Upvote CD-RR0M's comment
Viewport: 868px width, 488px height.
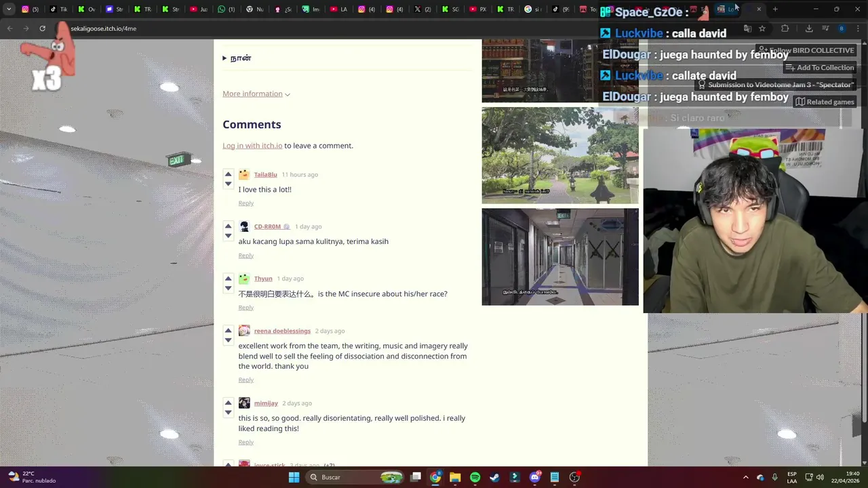[228, 226]
